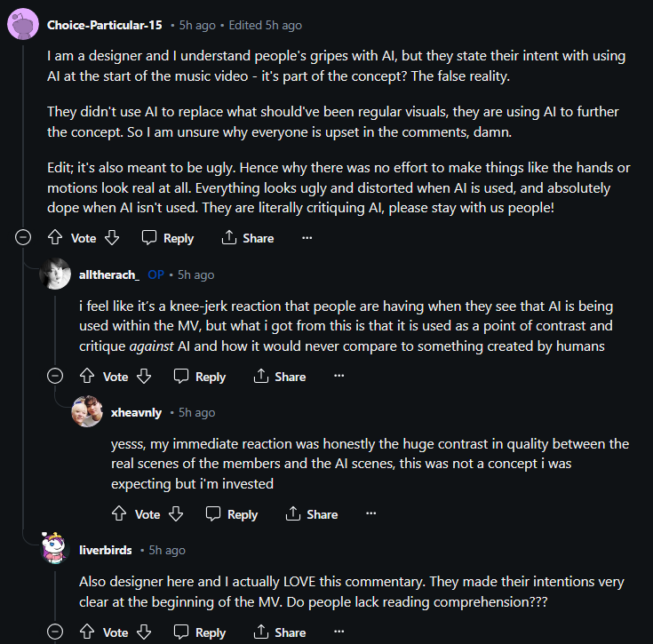
Task: Share xheavnly's comment
Action: pos(311,514)
